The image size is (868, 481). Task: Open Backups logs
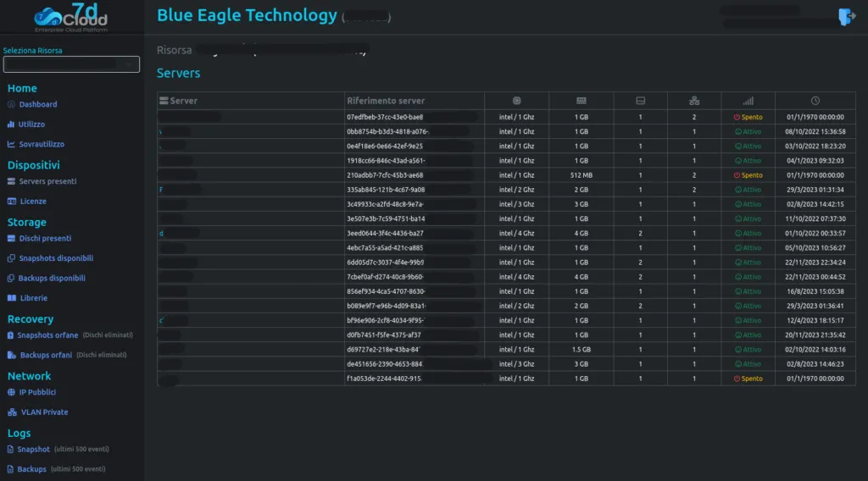(x=31, y=469)
